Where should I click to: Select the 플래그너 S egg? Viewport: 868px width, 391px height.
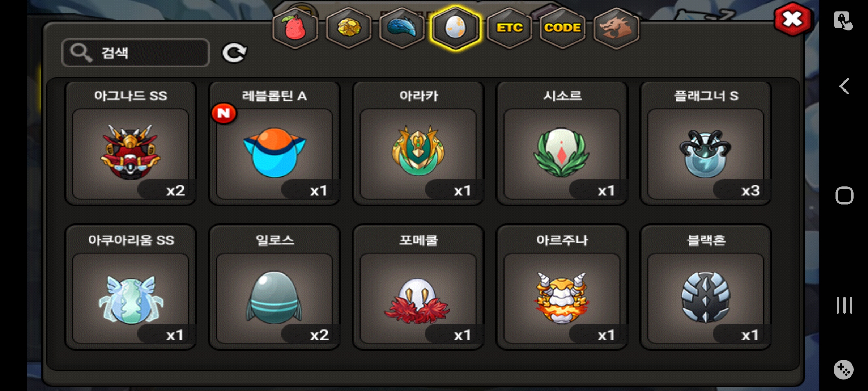(706, 143)
